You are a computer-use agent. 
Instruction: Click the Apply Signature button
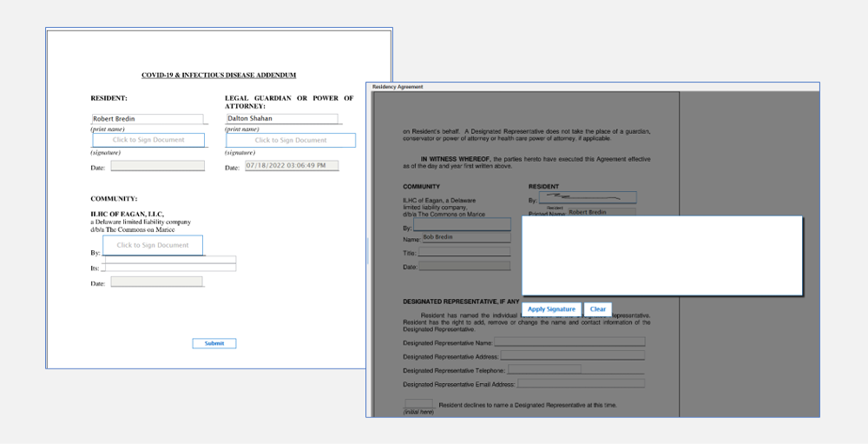[x=551, y=309]
